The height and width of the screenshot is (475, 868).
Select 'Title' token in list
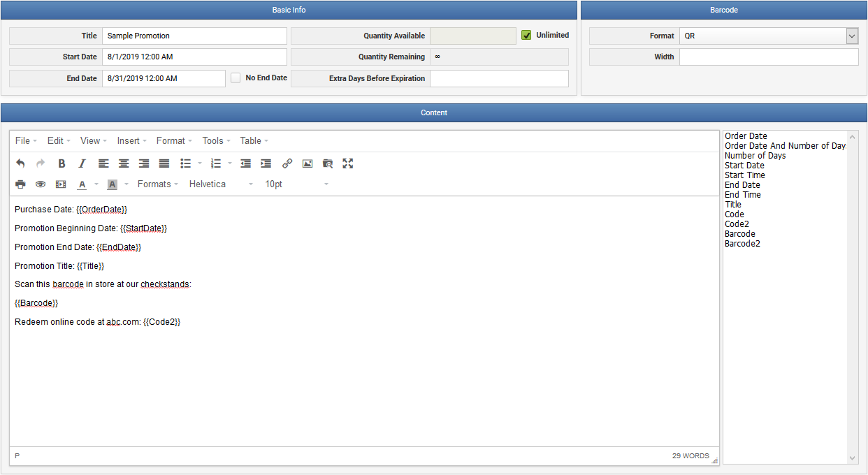click(x=733, y=205)
